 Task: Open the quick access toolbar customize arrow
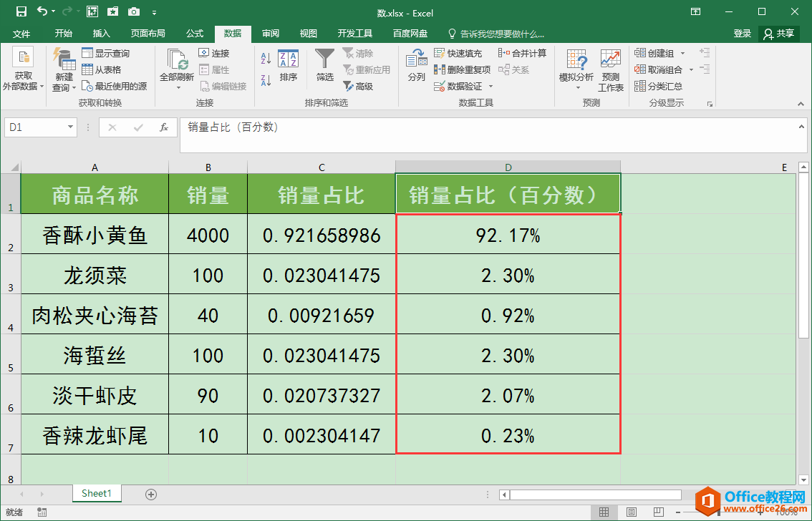(155, 12)
